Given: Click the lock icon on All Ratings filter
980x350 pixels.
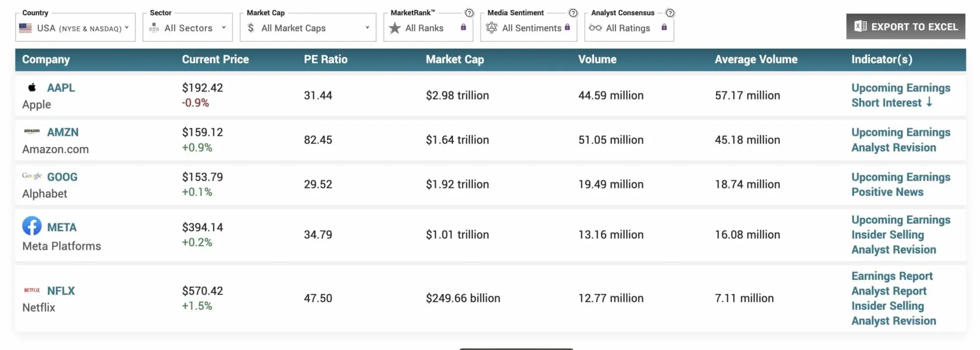Looking at the screenshot, I should pyautogui.click(x=664, y=28).
